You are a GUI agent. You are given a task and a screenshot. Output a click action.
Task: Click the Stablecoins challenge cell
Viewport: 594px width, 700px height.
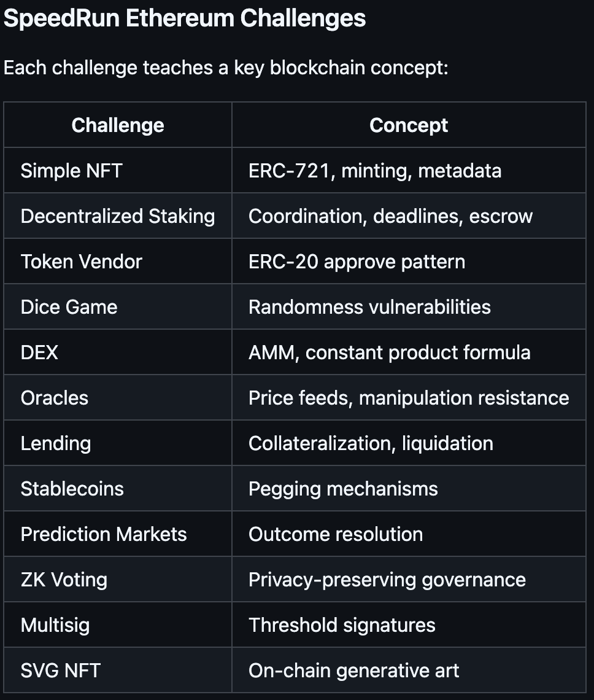(x=118, y=489)
